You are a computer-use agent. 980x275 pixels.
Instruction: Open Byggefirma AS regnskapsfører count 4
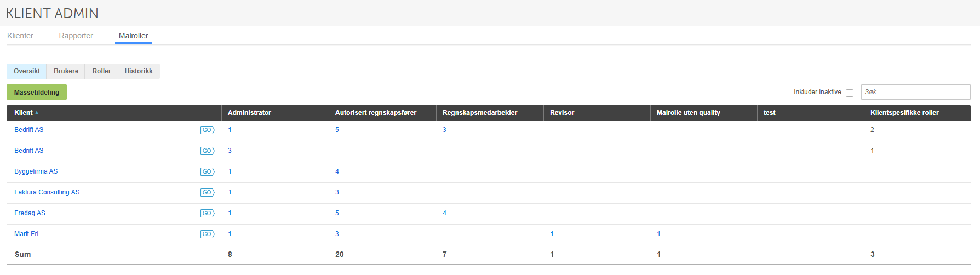coord(337,171)
